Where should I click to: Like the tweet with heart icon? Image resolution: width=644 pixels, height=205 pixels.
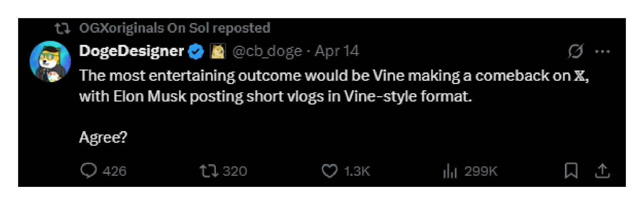pos(329,171)
